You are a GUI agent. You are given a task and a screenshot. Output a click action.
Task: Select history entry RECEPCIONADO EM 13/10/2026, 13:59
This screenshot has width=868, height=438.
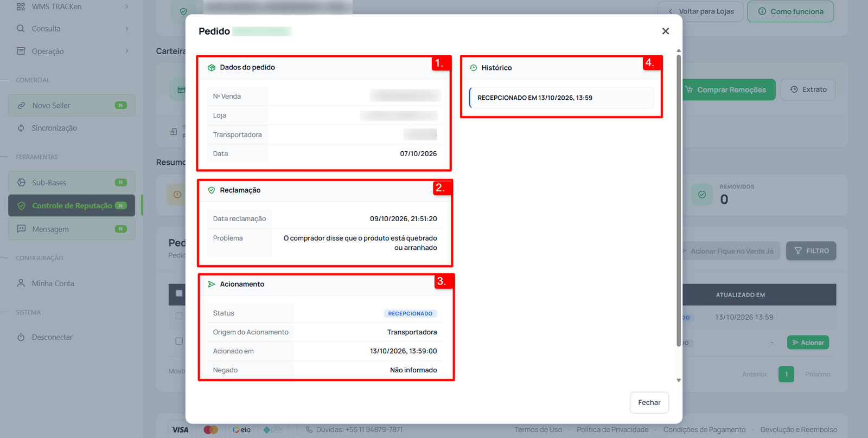[x=561, y=98]
